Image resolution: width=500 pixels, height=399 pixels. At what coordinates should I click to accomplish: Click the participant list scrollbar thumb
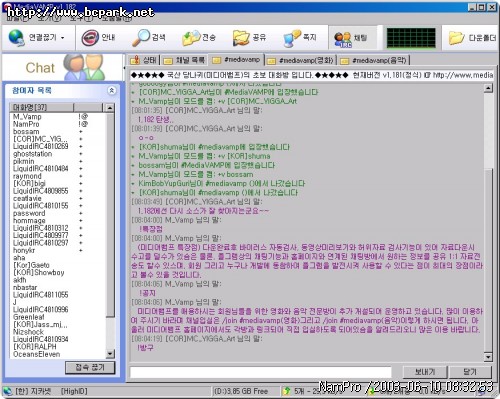click(x=110, y=214)
